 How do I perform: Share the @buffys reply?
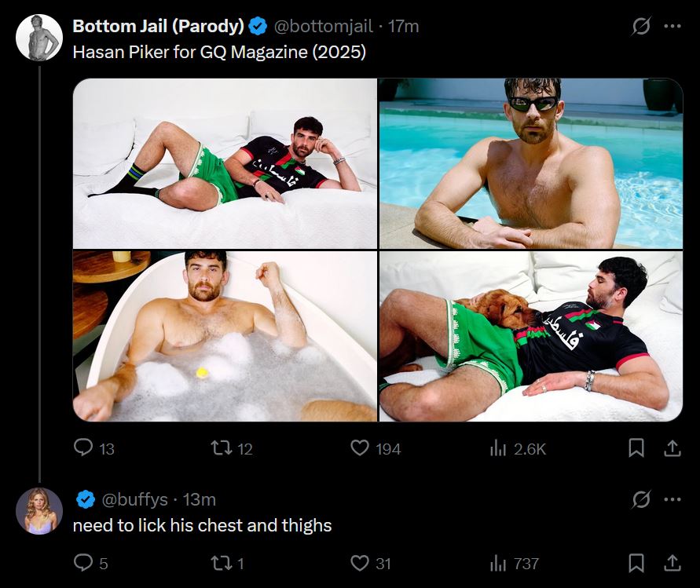click(x=673, y=563)
